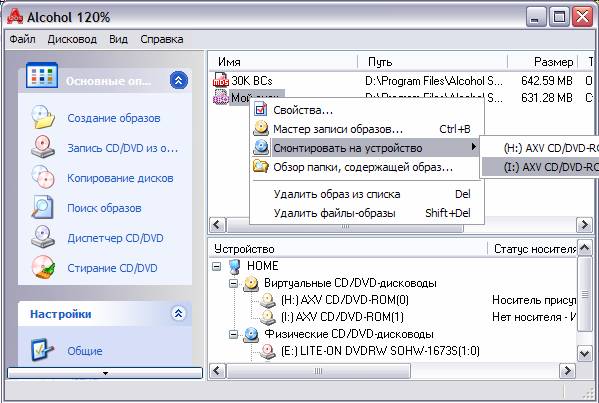Image resolution: width=599 pixels, height=403 pixels.
Task: Click the Alcohol 120% title bar logo
Action: [x=15, y=17]
